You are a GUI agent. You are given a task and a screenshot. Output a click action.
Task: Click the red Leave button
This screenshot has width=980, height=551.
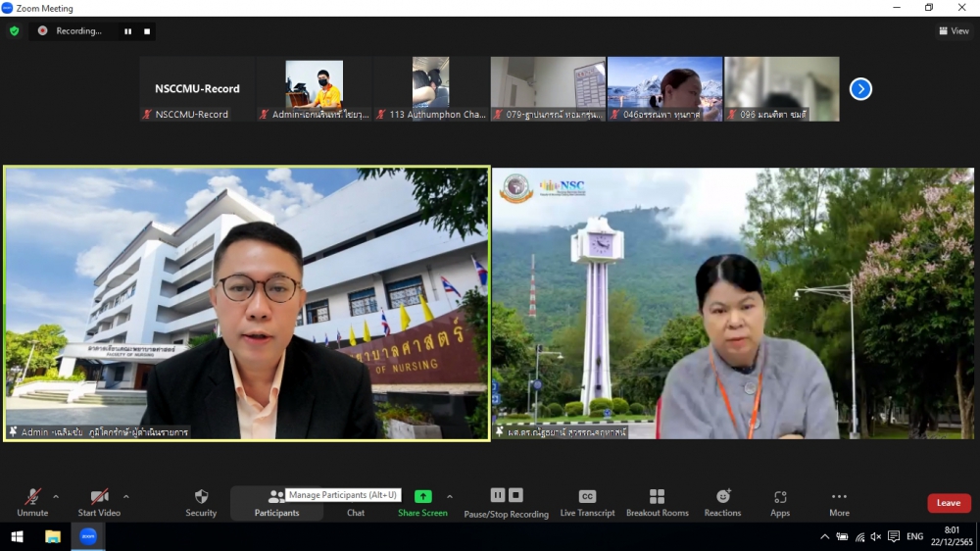[x=949, y=503]
